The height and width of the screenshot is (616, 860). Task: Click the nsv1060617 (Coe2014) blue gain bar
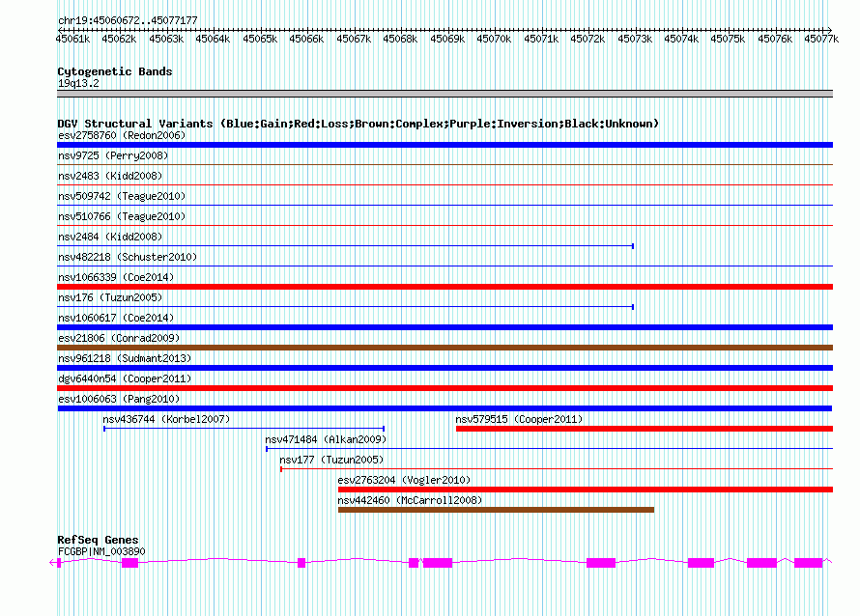[x=444, y=327]
